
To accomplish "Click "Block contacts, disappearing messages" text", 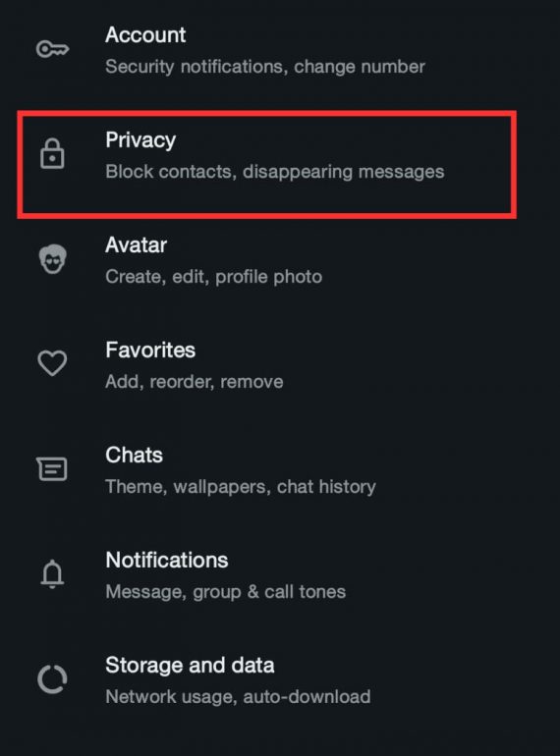I will coord(275,172).
